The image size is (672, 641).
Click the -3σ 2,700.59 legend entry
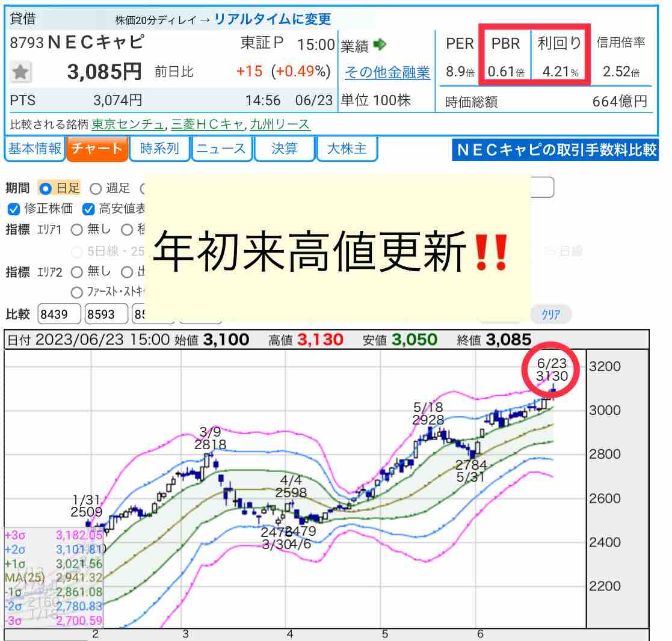(x=54, y=620)
